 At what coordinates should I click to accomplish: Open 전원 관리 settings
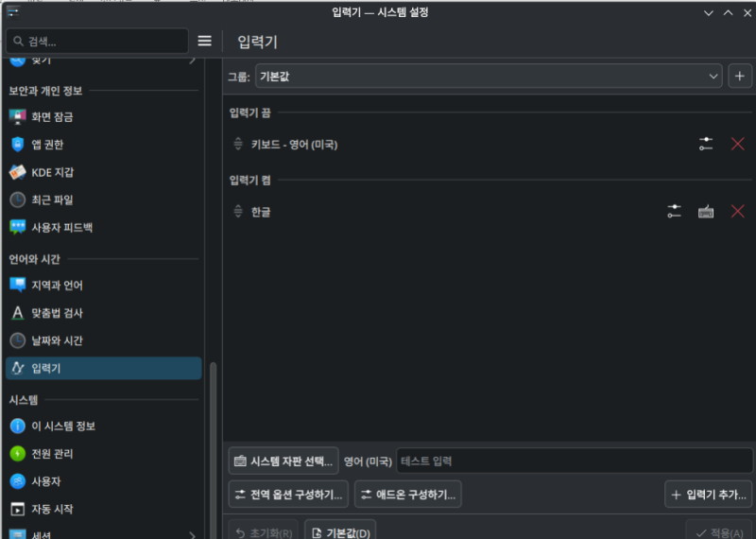click(x=52, y=454)
